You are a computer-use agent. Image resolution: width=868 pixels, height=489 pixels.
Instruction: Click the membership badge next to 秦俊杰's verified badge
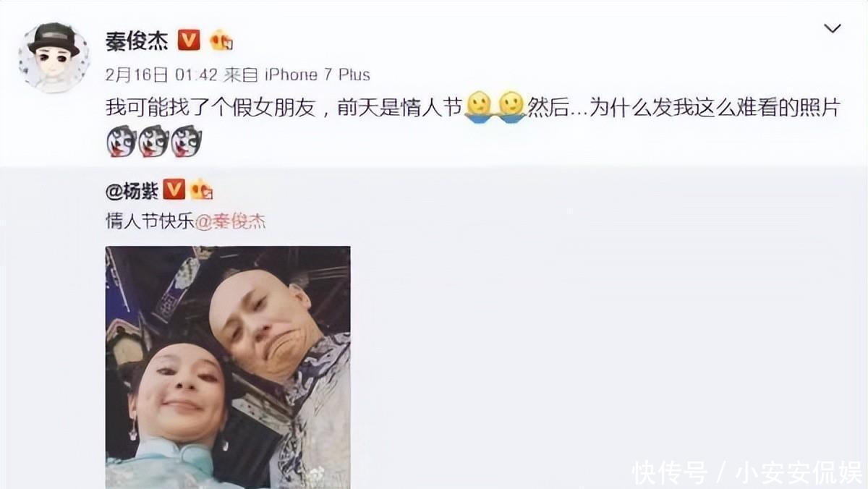pos(221,41)
